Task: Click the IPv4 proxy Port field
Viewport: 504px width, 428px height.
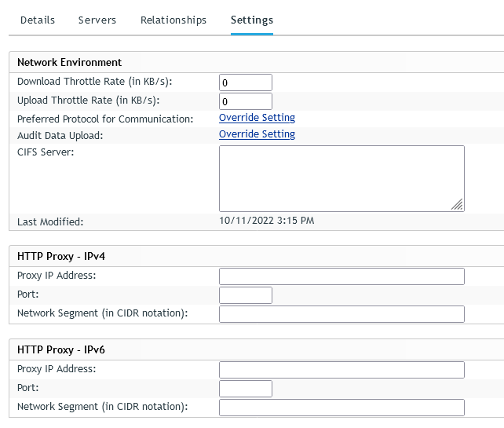Action: click(245, 295)
